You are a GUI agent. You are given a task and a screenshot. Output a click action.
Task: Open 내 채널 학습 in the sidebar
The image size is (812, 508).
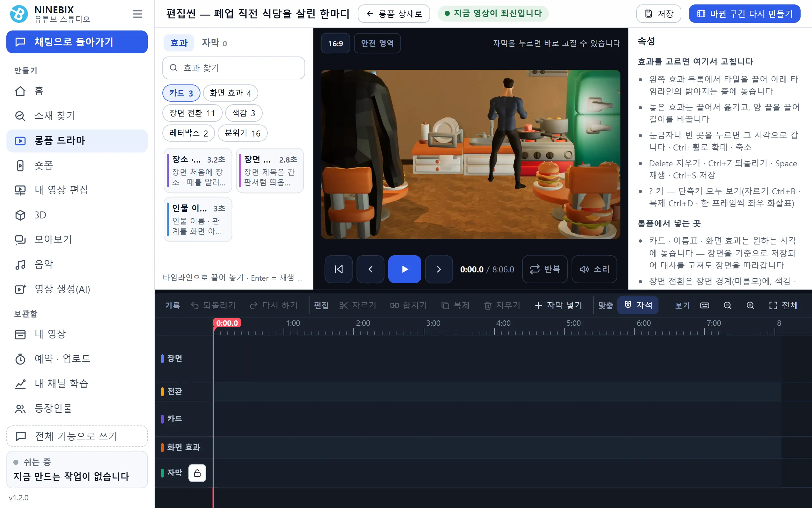point(77,384)
